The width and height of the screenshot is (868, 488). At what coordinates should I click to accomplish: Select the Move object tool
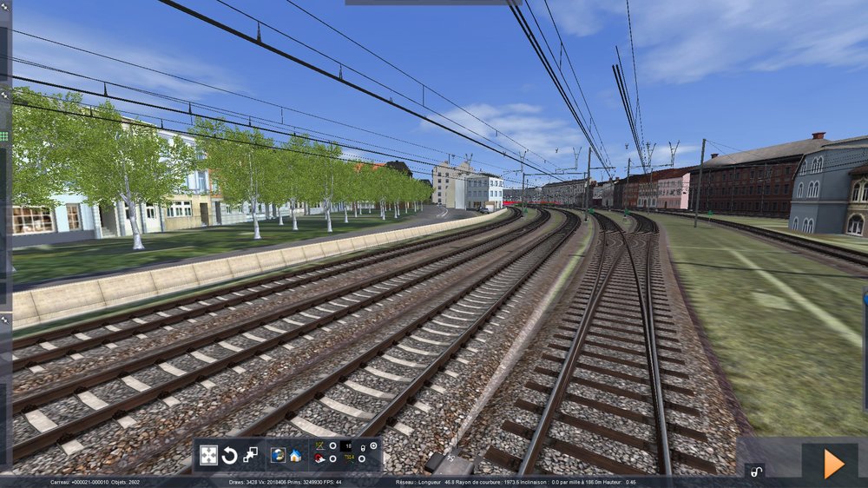point(208,455)
